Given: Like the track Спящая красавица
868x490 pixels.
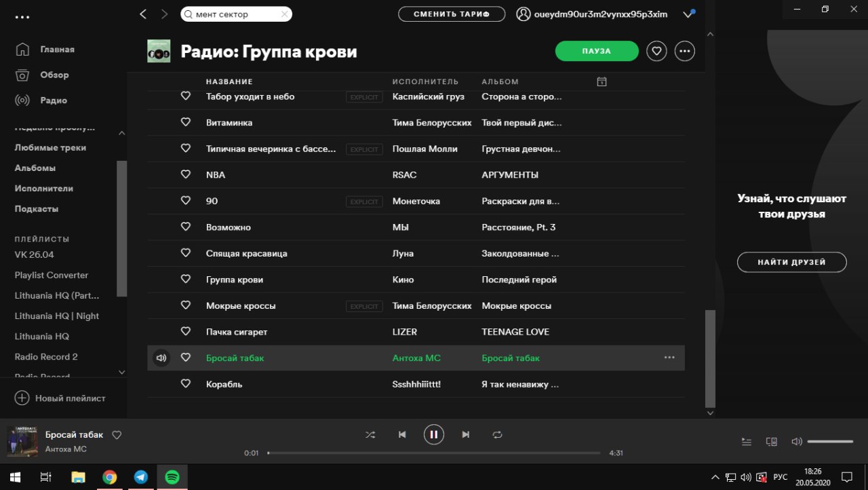Looking at the screenshot, I should click(x=185, y=253).
